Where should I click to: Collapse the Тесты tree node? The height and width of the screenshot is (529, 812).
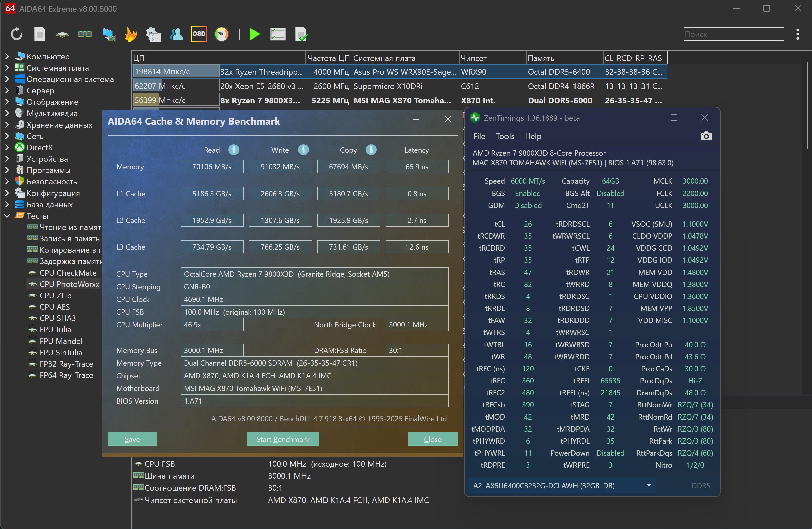point(7,216)
